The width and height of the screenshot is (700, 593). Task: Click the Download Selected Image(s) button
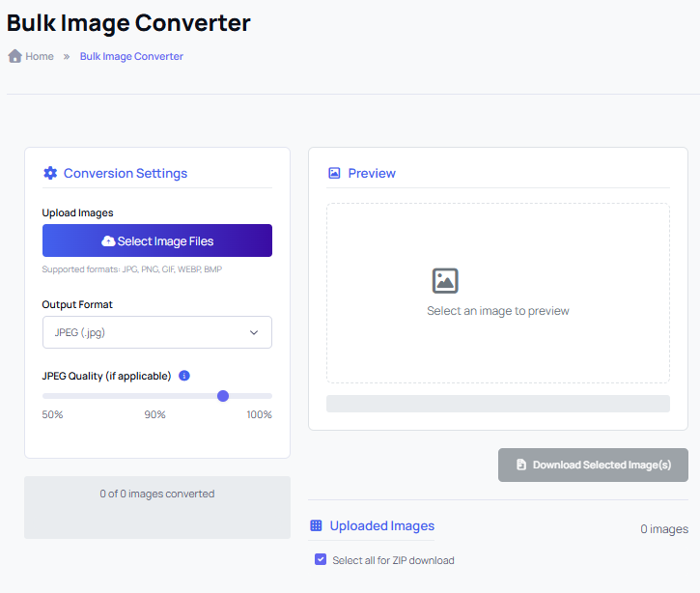[593, 465]
